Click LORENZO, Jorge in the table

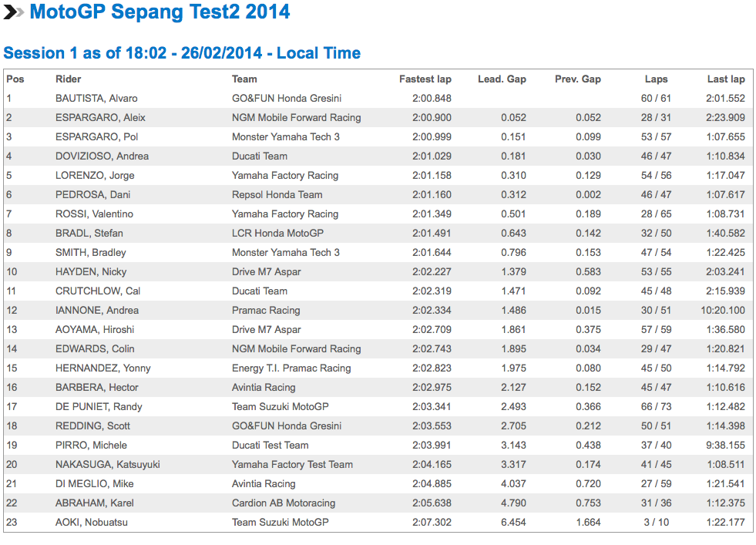[x=95, y=176]
